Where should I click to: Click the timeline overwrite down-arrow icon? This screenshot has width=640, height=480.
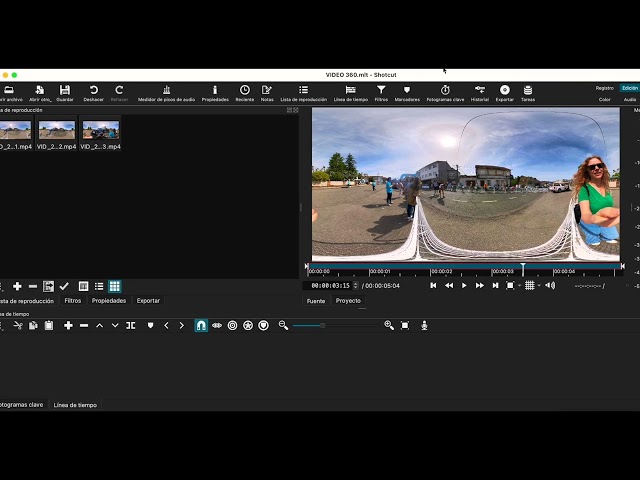[x=115, y=325]
